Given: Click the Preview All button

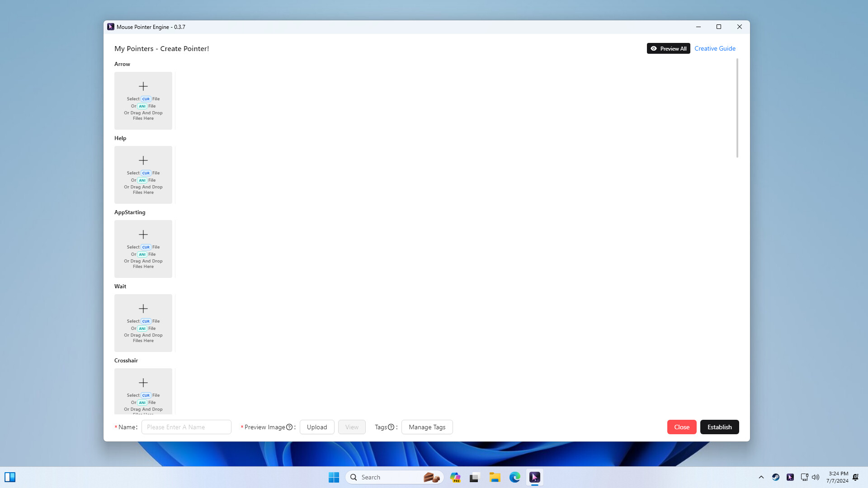Looking at the screenshot, I should pyautogui.click(x=668, y=48).
